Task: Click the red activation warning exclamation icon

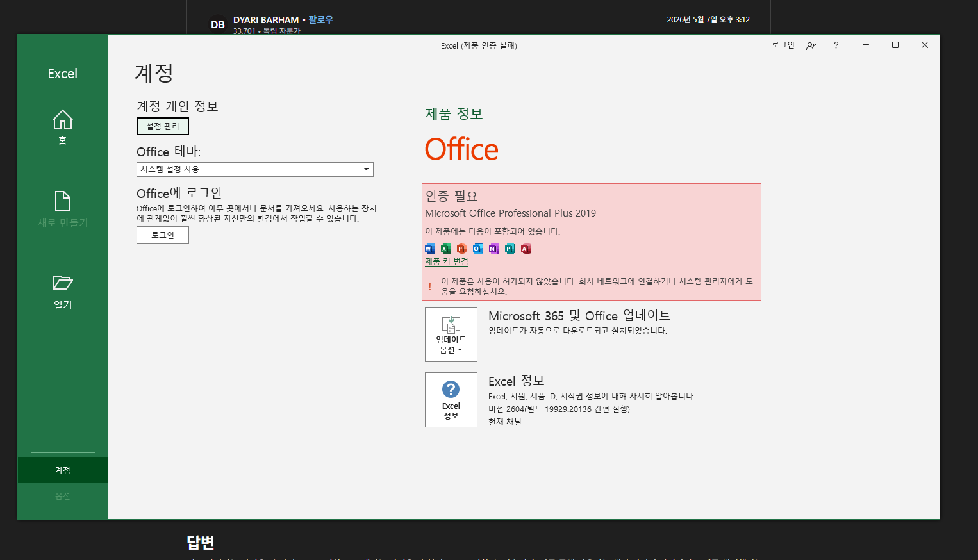Action: (429, 286)
